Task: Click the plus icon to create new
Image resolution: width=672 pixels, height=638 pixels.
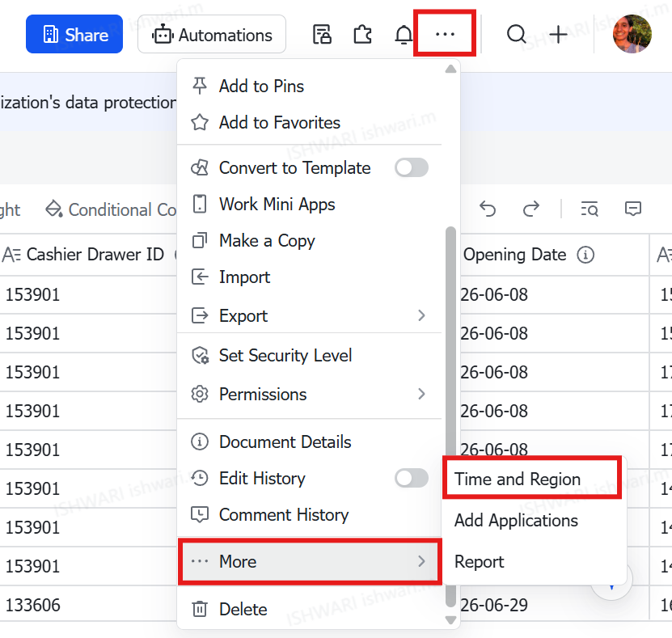Action: pyautogui.click(x=558, y=34)
